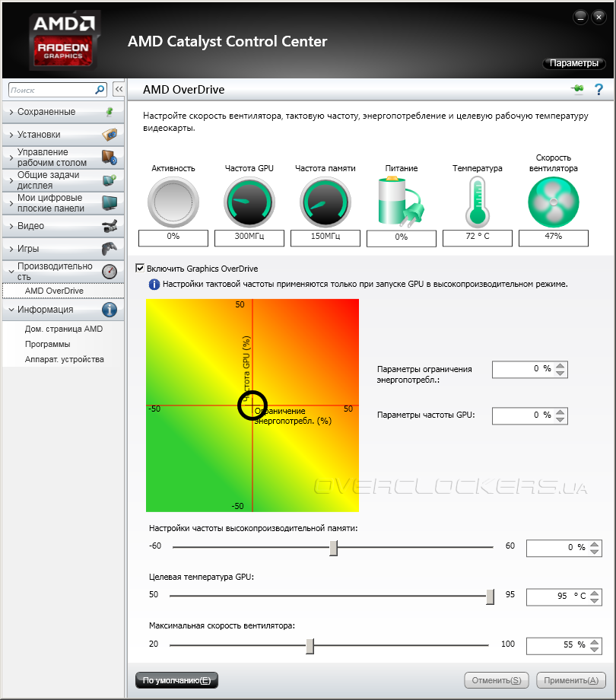Click the 300МГц GPU frequency readout
Viewport: 616px width, 700px height.
click(x=249, y=238)
